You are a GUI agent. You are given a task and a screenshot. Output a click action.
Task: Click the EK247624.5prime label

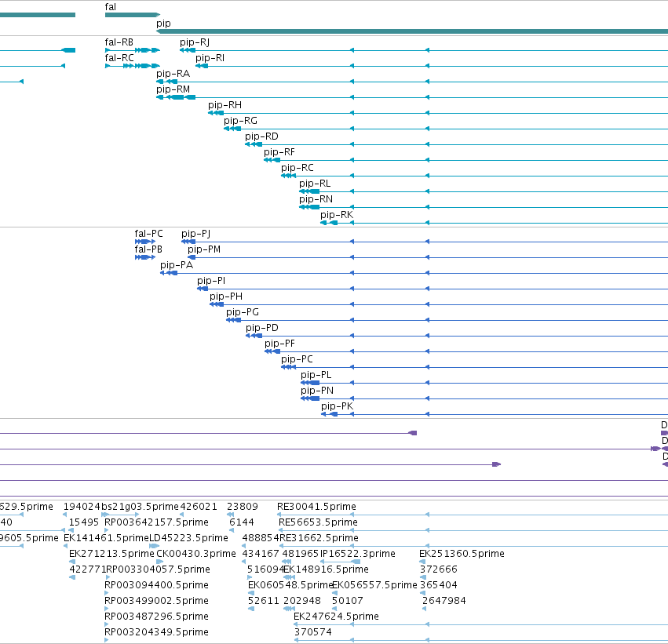point(336,617)
